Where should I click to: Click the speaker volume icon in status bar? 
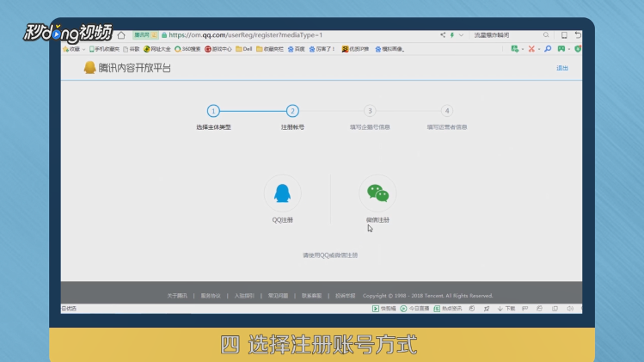click(570, 309)
